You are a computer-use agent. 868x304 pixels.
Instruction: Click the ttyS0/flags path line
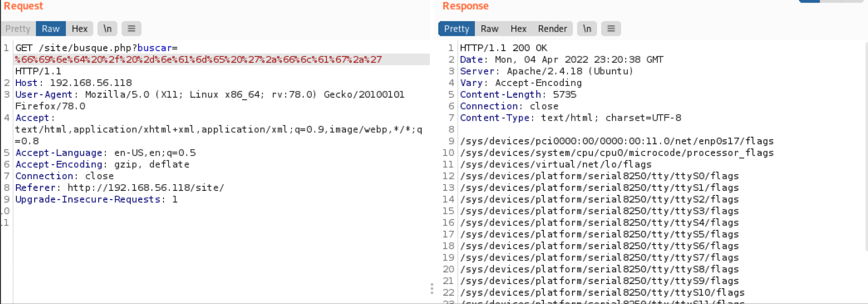coord(600,177)
